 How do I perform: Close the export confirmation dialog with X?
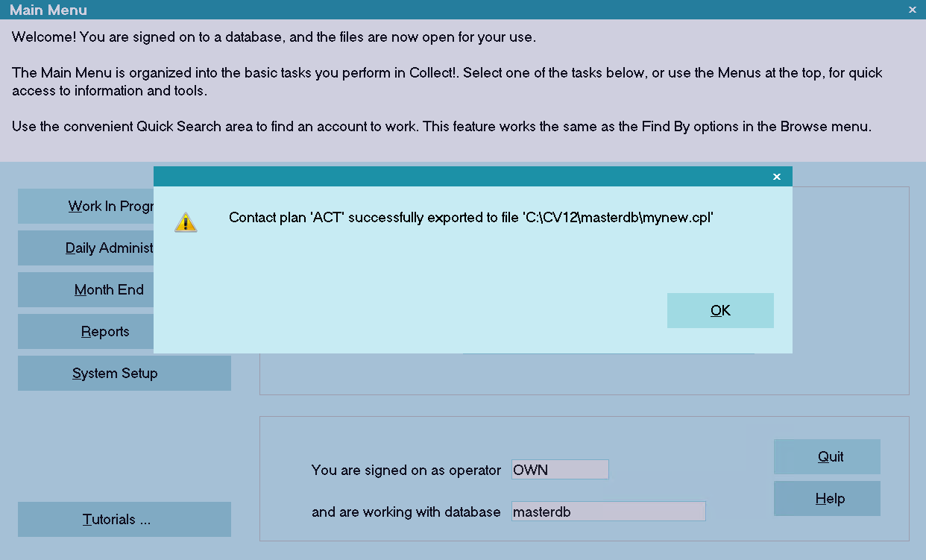777,177
